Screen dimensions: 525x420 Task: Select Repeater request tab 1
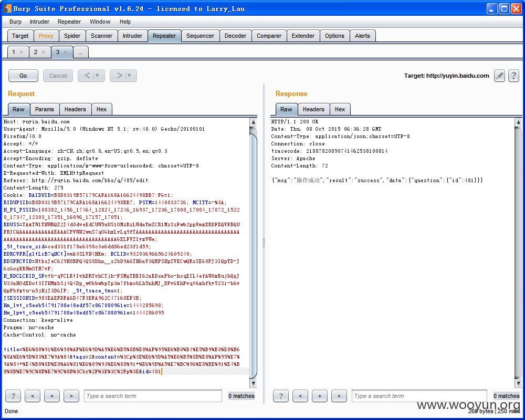pyautogui.click(x=14, y=52)
